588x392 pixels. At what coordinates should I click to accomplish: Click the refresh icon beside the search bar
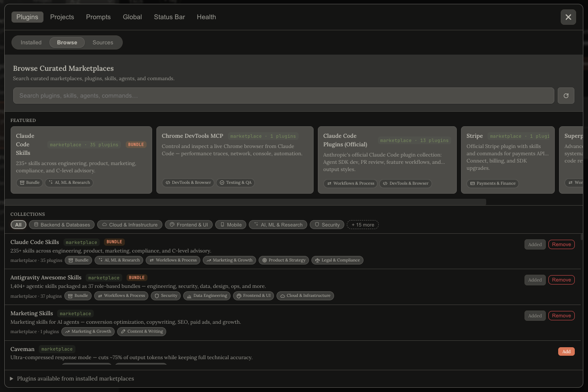click(566, 96)
